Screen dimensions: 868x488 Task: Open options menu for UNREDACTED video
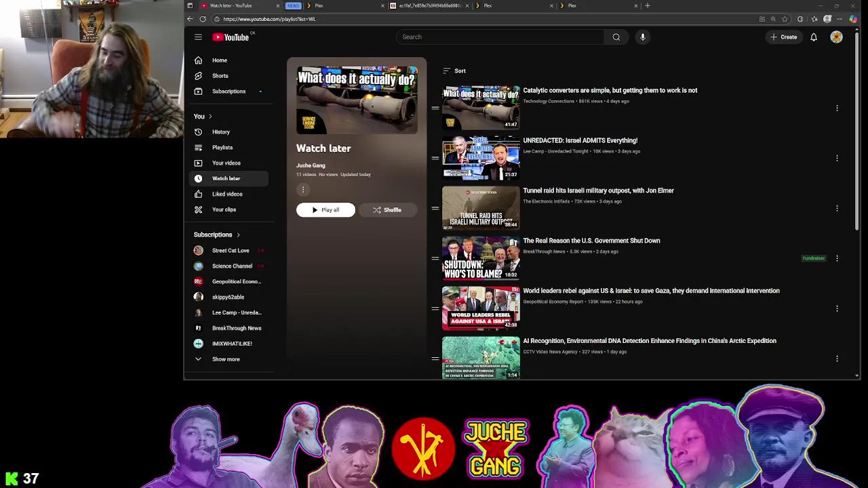(837, 158)
